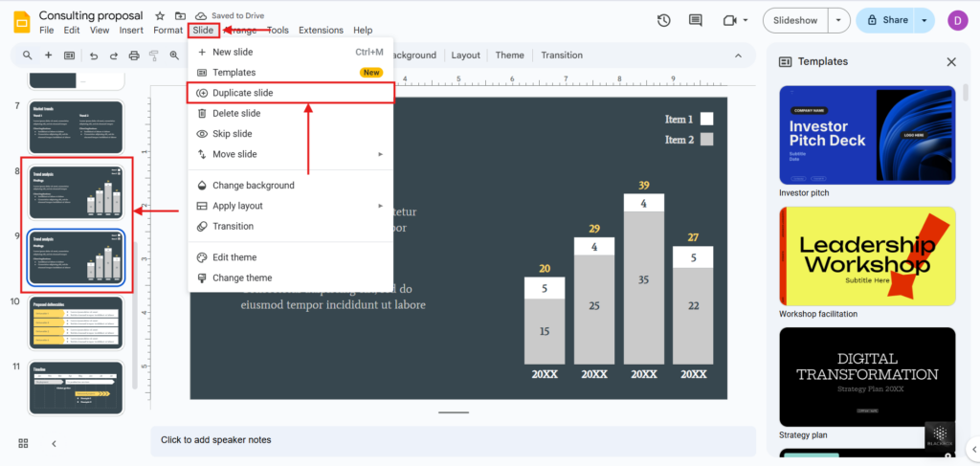The height and width of the screenshot is (466, 980).
Task: Open the Slideshow options dropdown arrow
Action: (x=839, y=20)
